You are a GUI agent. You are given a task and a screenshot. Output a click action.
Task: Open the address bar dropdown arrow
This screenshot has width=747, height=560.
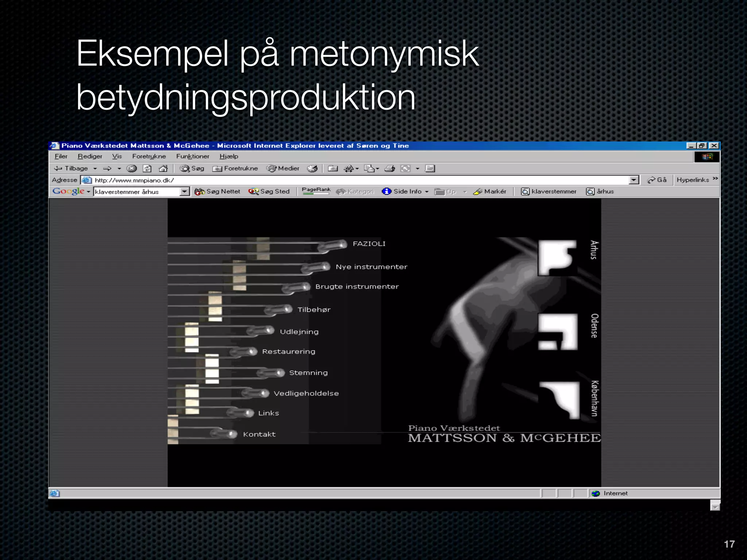634,180
